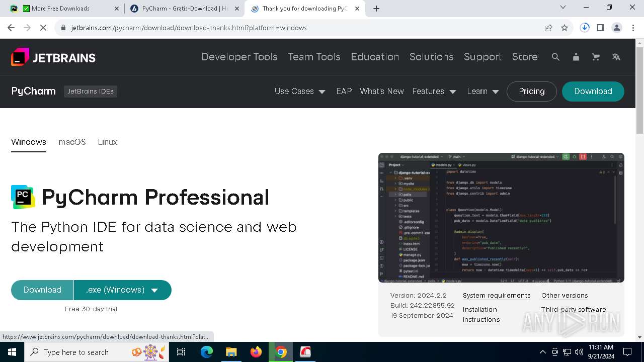Click the PyCharm IDE screenshot thumbnail
644x362 pixels.
[501, 218]
